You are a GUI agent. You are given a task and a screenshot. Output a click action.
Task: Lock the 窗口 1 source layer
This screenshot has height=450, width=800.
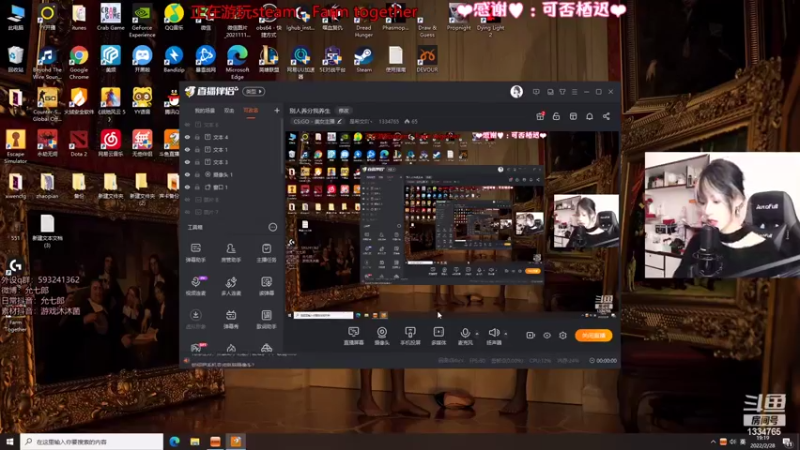click(x=197, y=187)
